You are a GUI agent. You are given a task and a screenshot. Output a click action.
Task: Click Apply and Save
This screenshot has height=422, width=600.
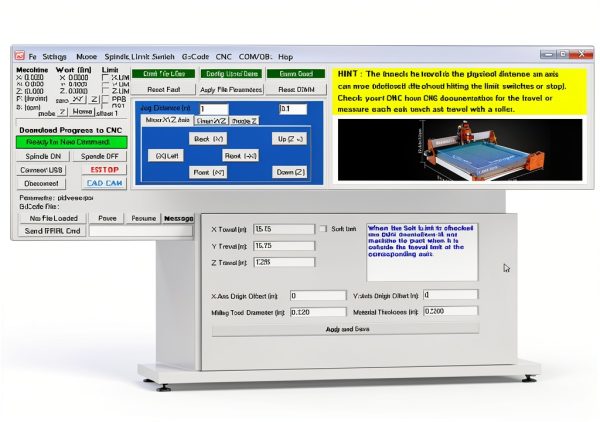tap(346, 329)
